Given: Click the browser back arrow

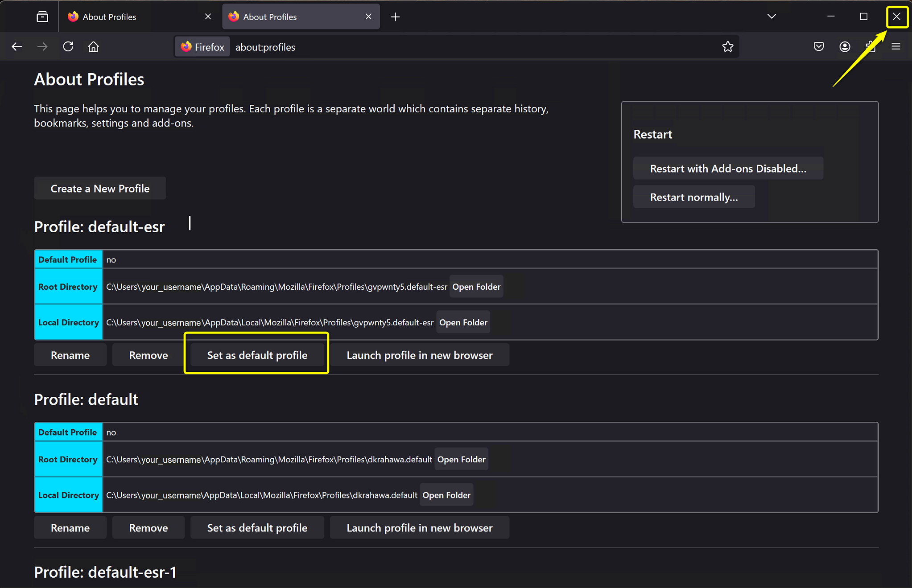Looking at the screenshot, I should click(x=17, y=47).
